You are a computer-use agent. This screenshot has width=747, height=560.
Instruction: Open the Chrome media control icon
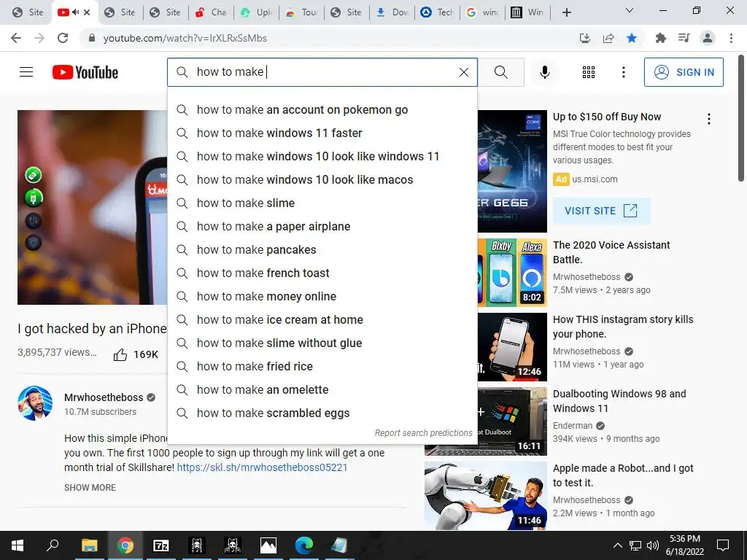(x=684, y=38)
